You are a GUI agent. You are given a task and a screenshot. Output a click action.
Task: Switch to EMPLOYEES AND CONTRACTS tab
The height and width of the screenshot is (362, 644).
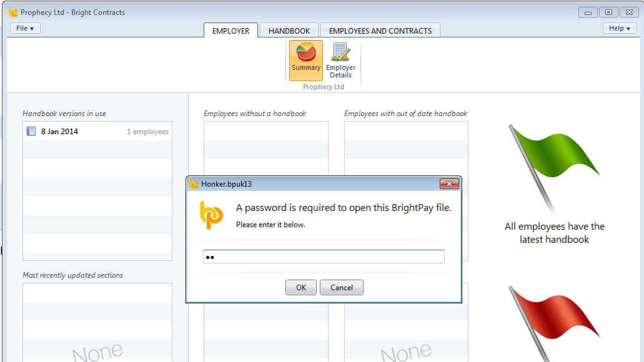point(380,31)
